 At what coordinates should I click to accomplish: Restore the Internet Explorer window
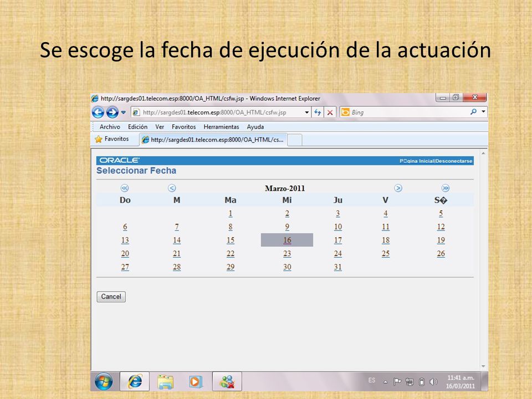456,98
